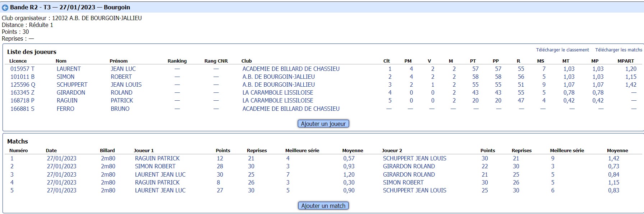Click licence 163345 Z
The height and width of the screenshot is (214, 644).
(x=22, y=92)
